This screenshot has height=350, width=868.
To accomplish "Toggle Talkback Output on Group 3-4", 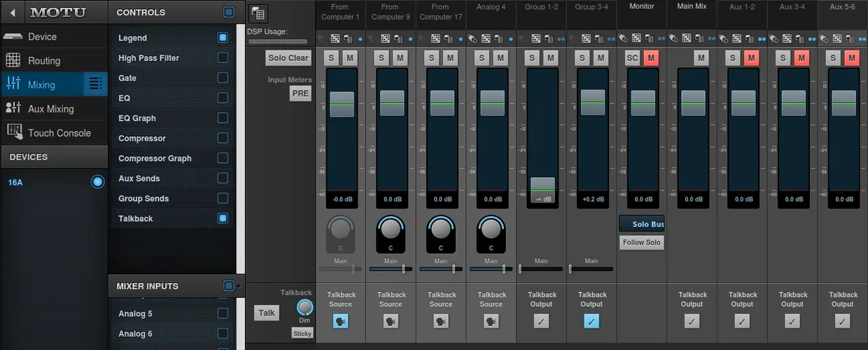I will (591, 321).
